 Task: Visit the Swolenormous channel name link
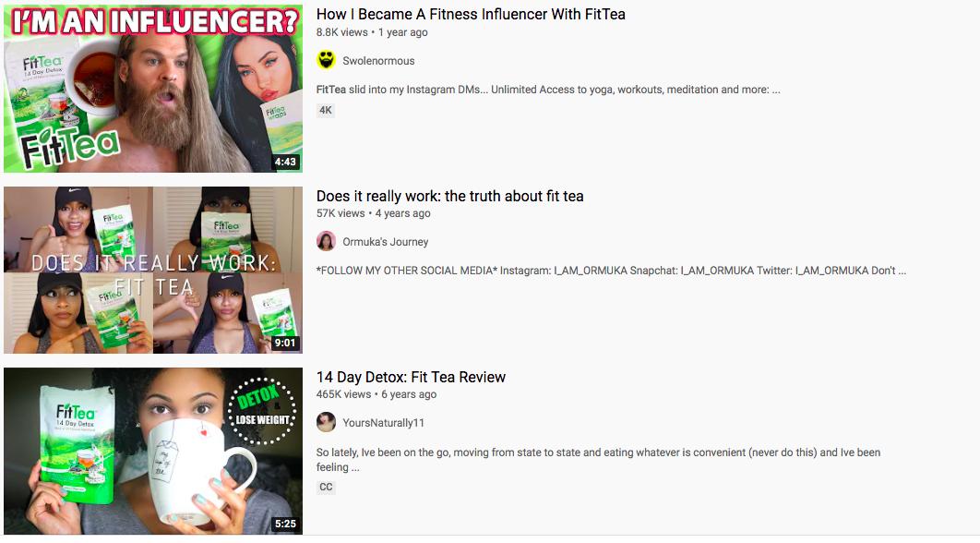378,61
